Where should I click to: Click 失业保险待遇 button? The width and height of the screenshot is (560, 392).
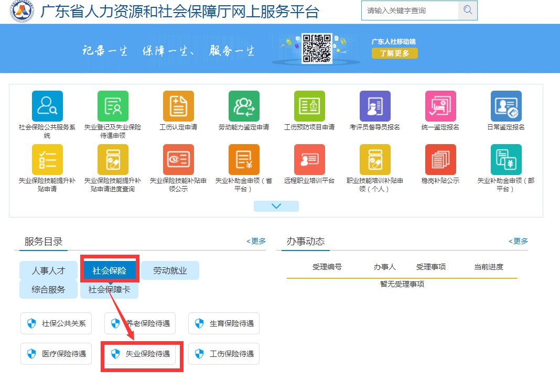140,354
